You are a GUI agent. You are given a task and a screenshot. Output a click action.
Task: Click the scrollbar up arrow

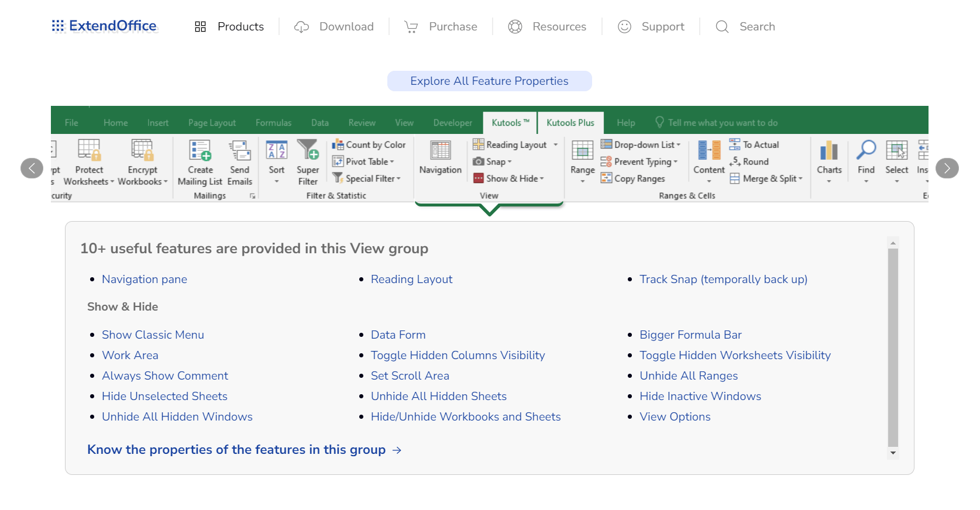[x=893, y=242]
